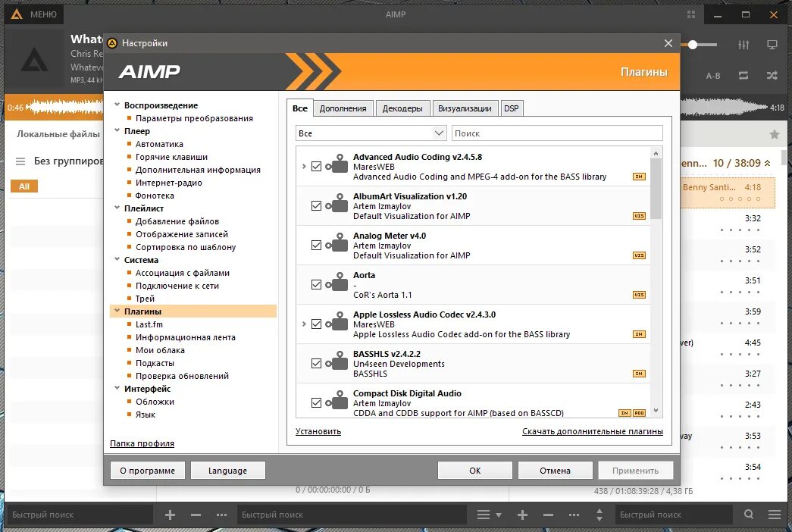Viewport: 792px width, 532px height.
Task: Click the VIS badge on Analog Meter row
Action: pos(639,255)
